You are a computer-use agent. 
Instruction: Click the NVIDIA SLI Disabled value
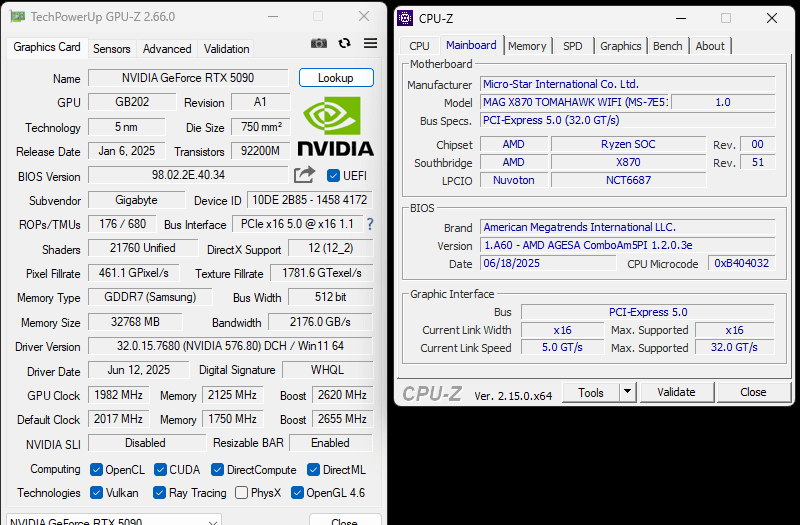click(x=146, y=443)
